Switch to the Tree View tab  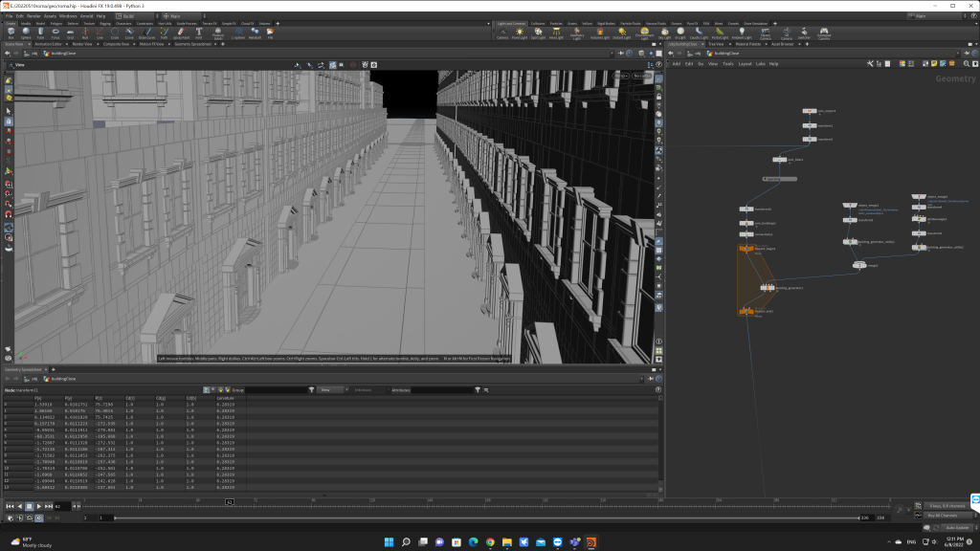tap(716, 44)
